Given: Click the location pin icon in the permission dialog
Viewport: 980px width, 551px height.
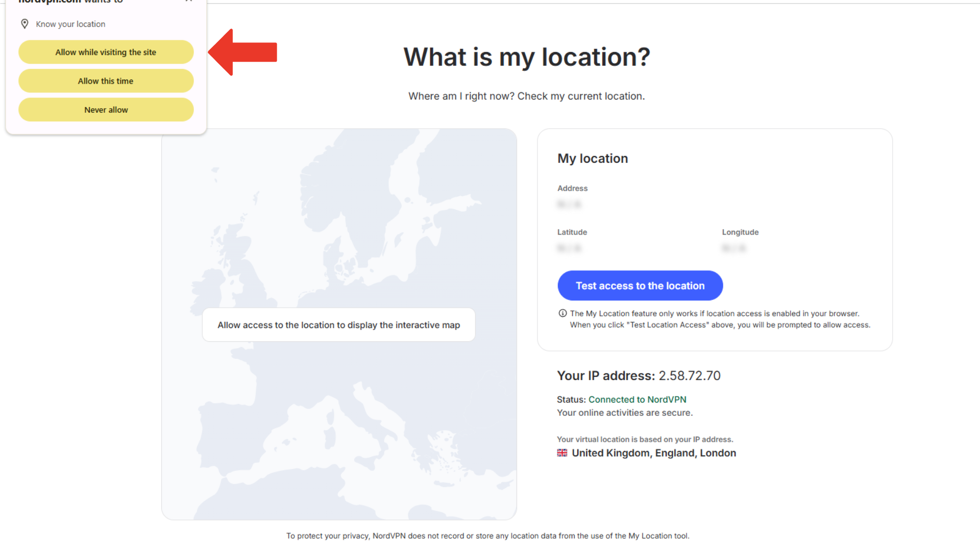Looking at the screenshot, I should tap(24, 23).
